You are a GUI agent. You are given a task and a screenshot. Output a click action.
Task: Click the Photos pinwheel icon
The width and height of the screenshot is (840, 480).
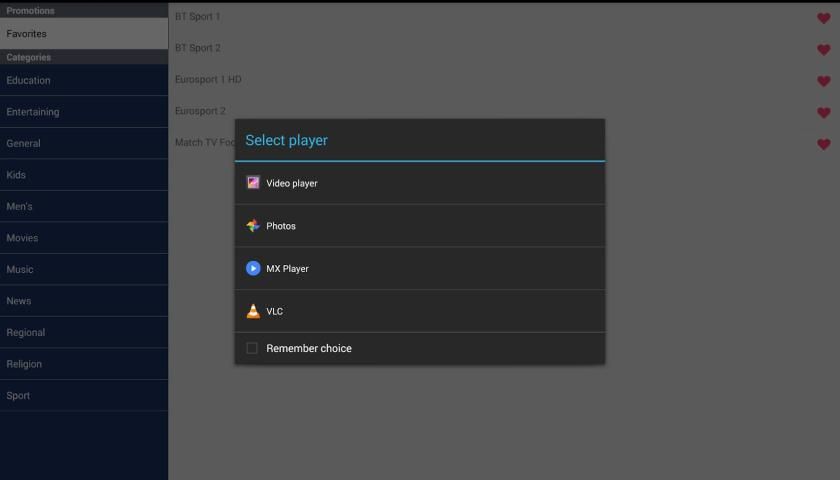[x=253, y=226]
